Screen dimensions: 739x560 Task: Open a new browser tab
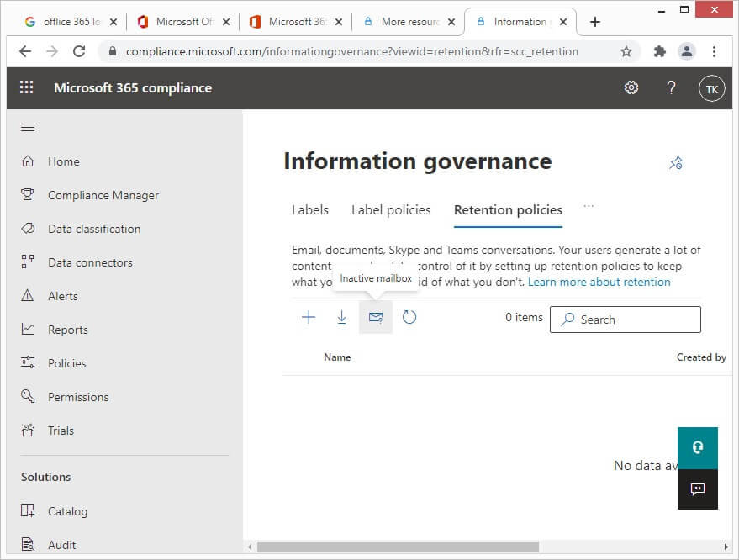594,22
